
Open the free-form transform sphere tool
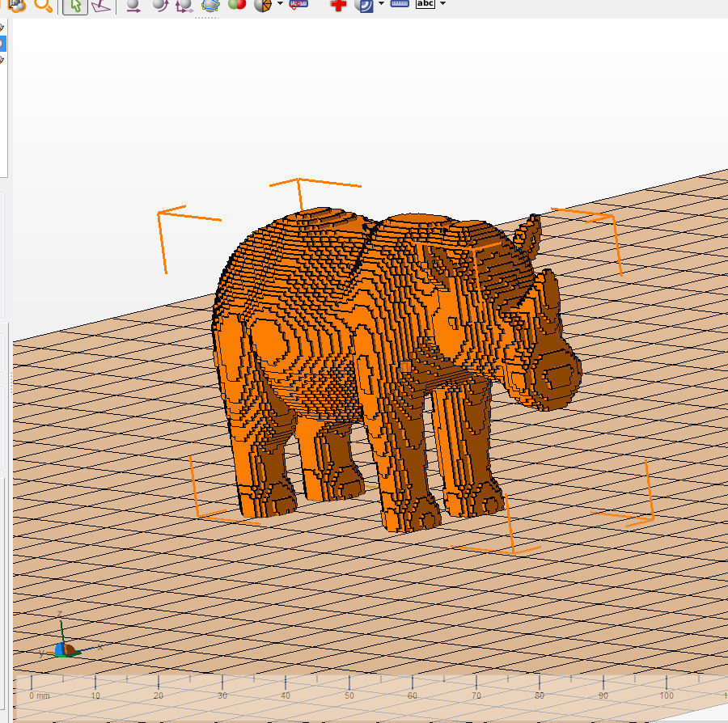point(210,5)
